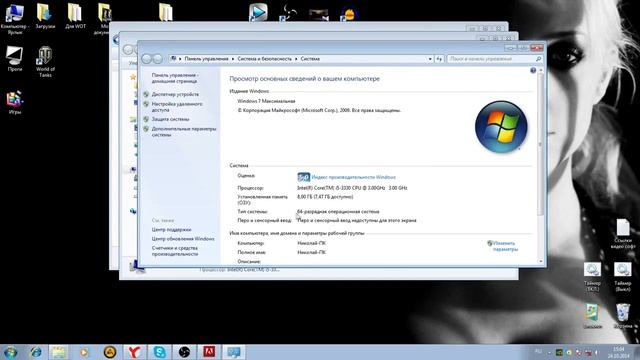Click the volume icon in system tray
This screenshot has width=640, height=360.
click(x=597, y=352)
